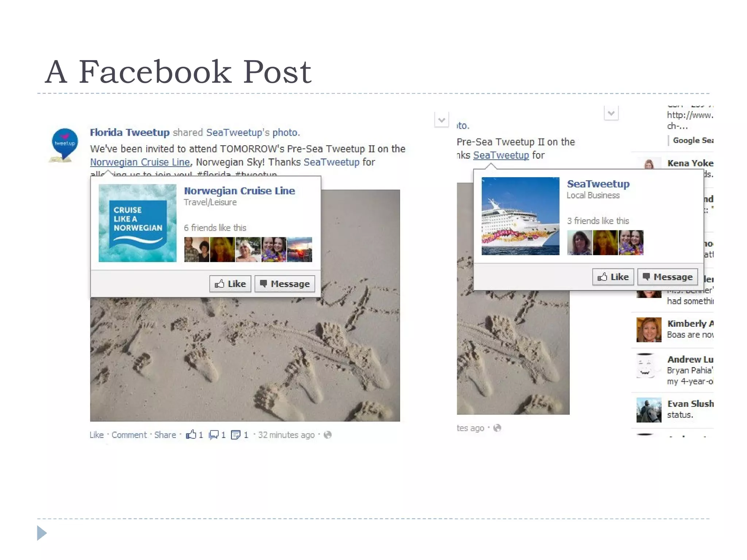Image resolution: width=747 pixels, height=560 pixels.
Task: Open the Cruise Like a Norwegian logo
Action: tap(138, 223)
